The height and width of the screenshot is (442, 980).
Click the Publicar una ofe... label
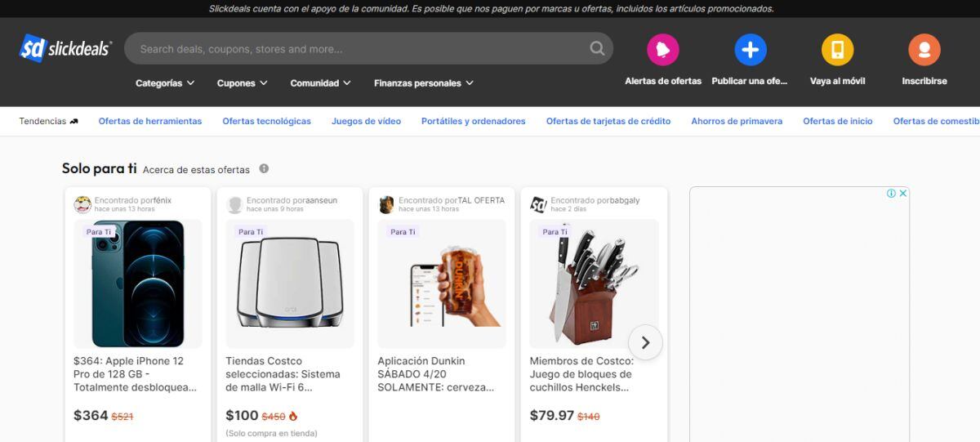click(x=750, y=81)
